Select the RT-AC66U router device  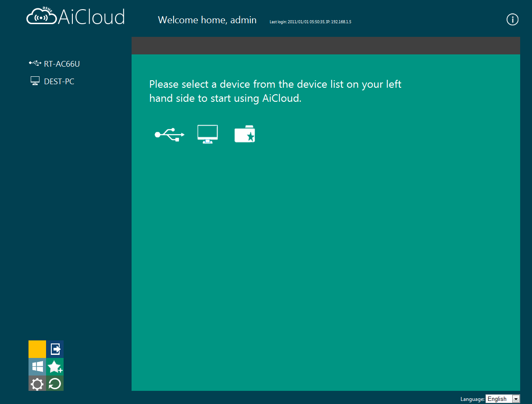[x=54, y=64]
